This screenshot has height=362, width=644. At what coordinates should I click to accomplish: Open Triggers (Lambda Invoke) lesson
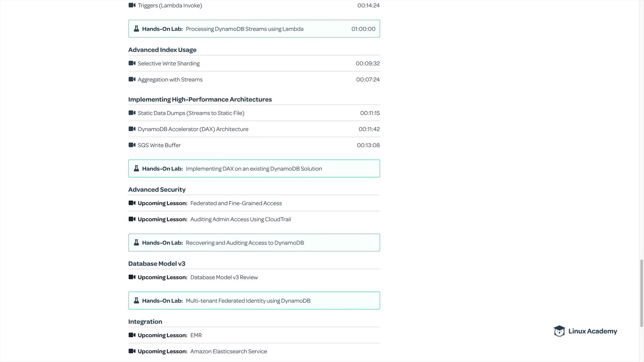pyautogui.click(x=170, y=5)
